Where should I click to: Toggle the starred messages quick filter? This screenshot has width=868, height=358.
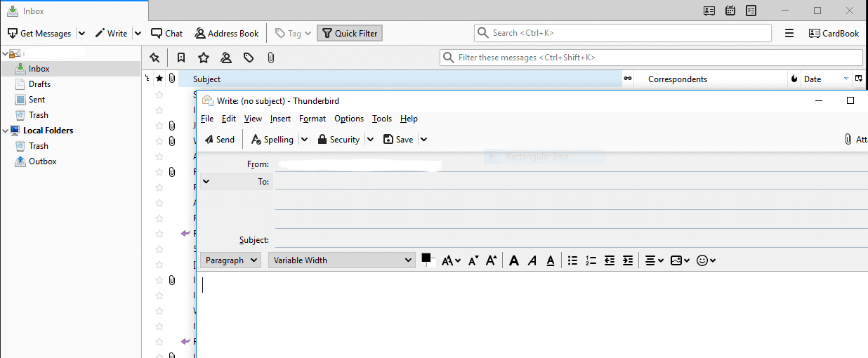(204, 58)
